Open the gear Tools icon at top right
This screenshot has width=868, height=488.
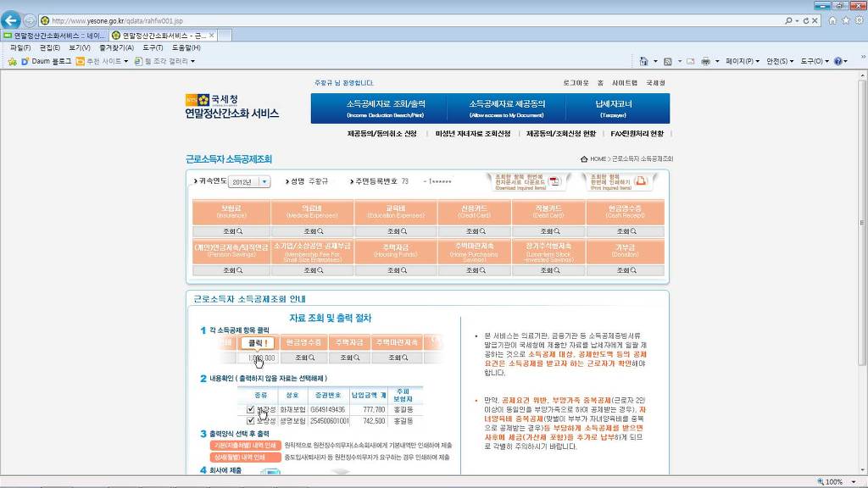coord(860,20)
